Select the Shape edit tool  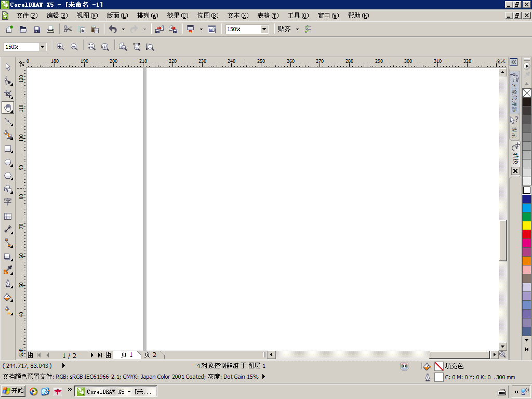(8, 81)
